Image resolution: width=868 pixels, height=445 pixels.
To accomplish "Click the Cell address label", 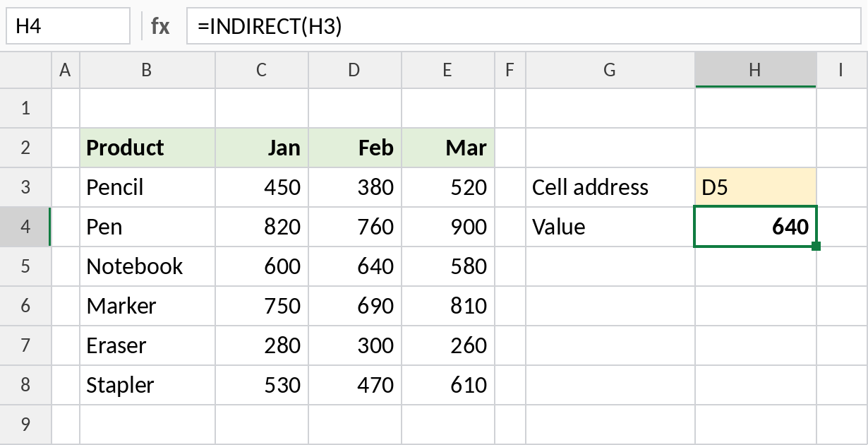I will pos(610,187).
